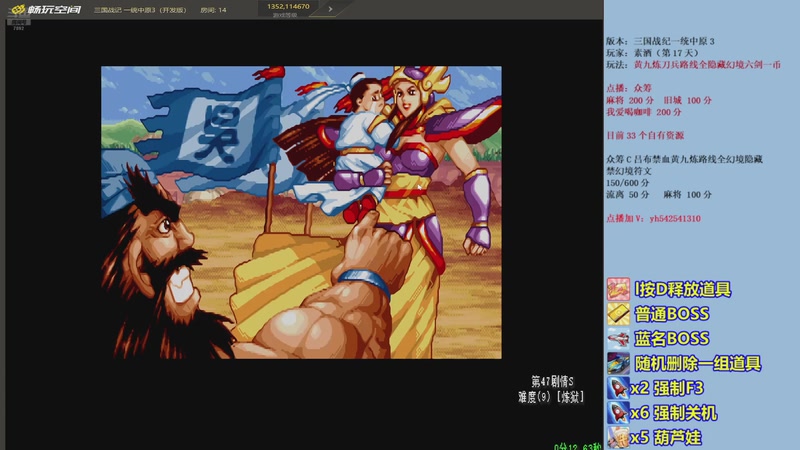Click the stage label 第47剧情S
This screenshot has width=800, height=450.
[552, 381]
